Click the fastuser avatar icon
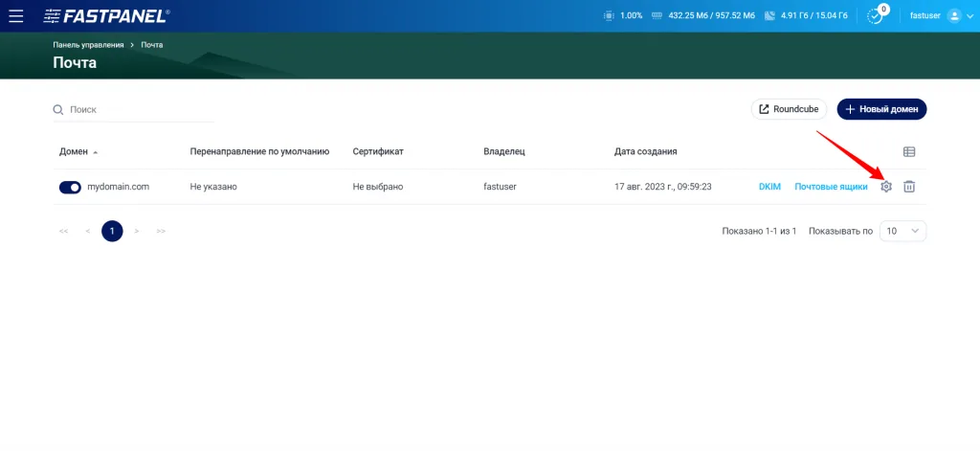980x451 pixels. 954,15
